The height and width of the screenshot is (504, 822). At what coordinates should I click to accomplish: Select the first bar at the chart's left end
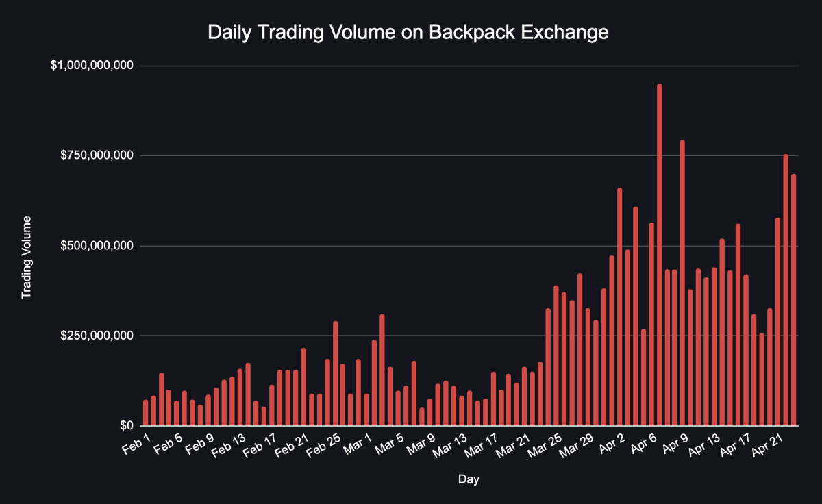tap(145, 413)
